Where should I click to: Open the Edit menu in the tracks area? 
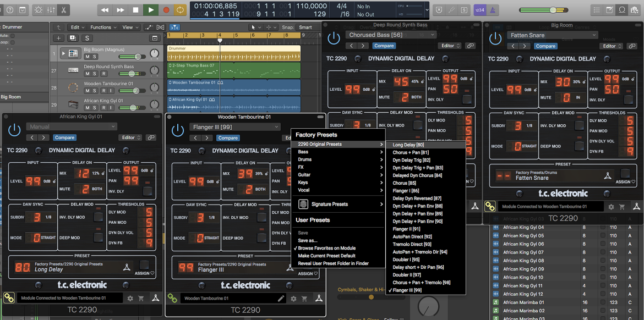[x=78, y=27]
